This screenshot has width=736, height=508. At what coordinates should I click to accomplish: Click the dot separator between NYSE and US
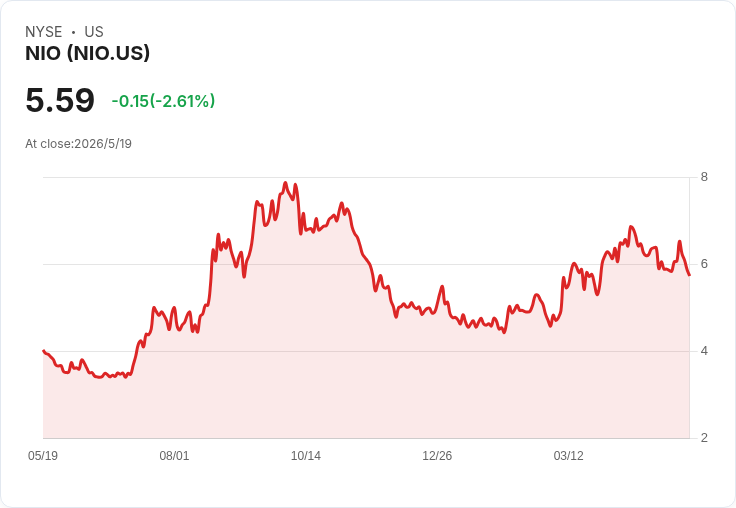pyautogui.click(x=73, y=32)
